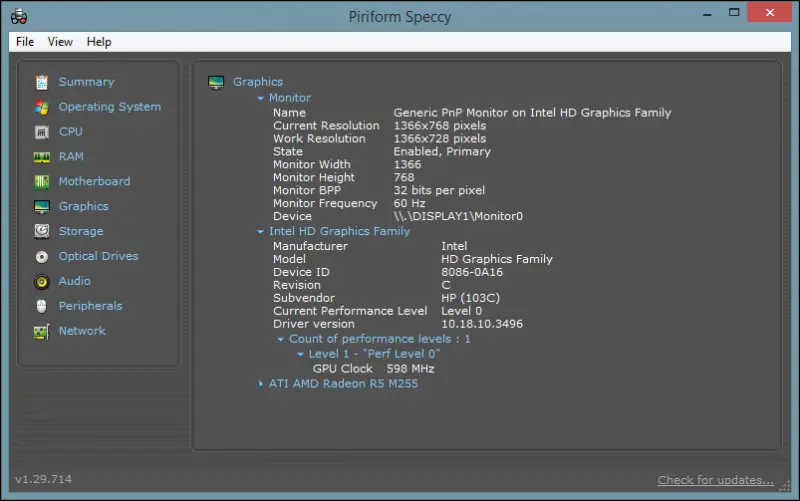Select the 32 bits per pixel value

(439, 190)
